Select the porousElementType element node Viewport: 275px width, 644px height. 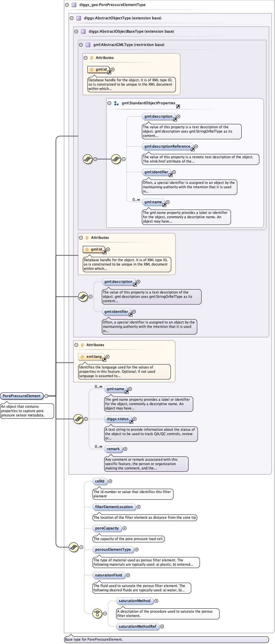(113, 549)
